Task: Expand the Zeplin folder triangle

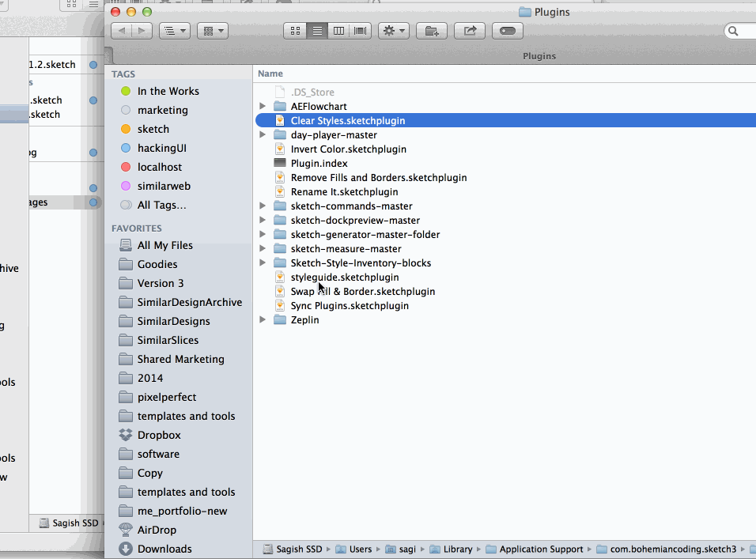Action: pos(263,320)
